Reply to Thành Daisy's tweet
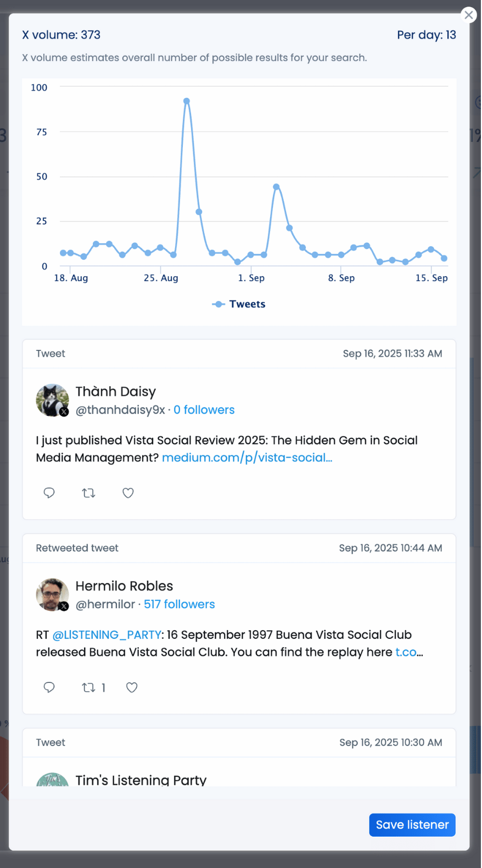 pyautogui.click(x=49, y=493)
